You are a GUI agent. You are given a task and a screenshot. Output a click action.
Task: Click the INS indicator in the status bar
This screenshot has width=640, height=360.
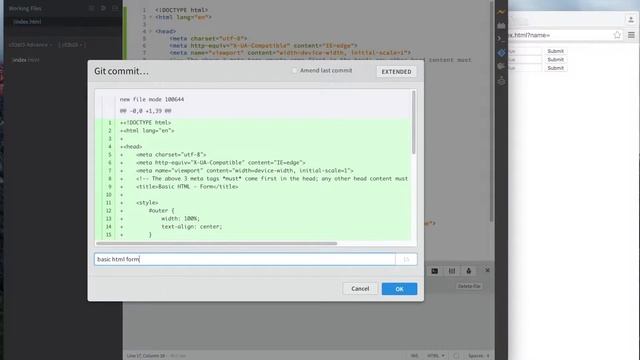[415, 356]
